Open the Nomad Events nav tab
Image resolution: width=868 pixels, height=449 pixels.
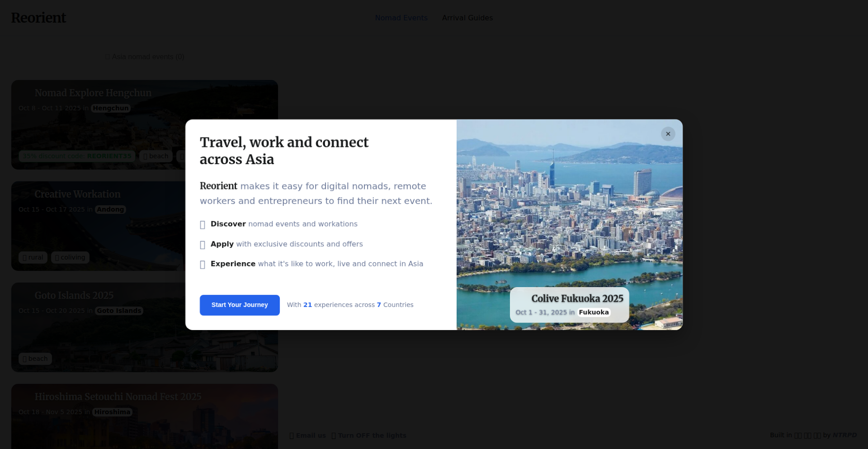click(x=401, y=18)
